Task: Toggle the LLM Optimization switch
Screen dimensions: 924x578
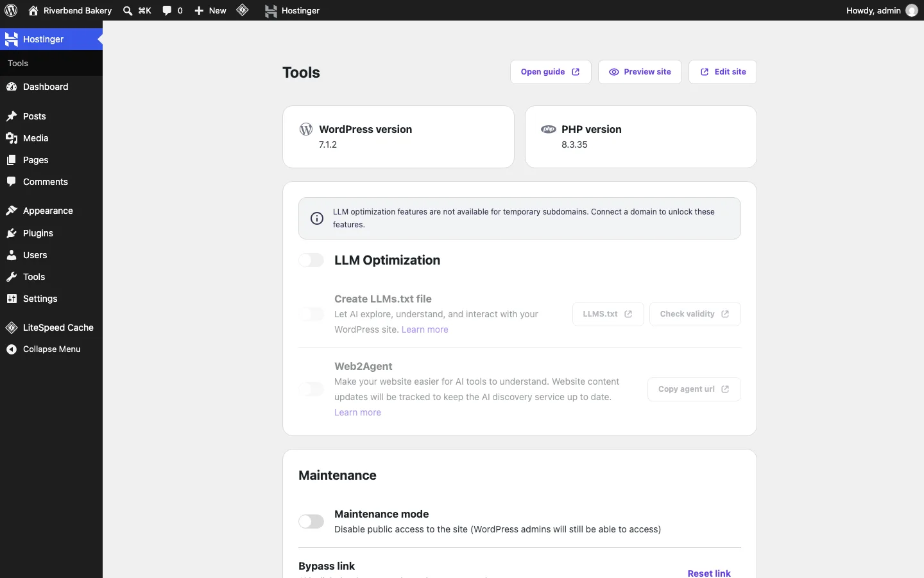Action: point(312,260)
